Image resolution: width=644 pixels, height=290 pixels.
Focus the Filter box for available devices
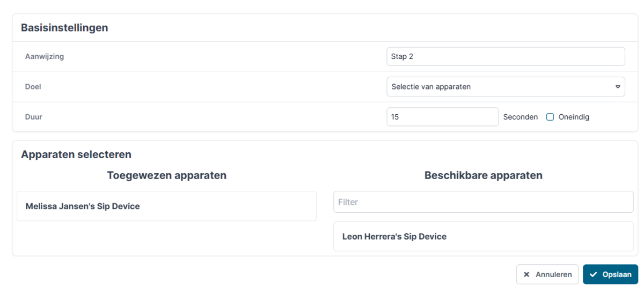pyautogui.click(x=483, y=202)
